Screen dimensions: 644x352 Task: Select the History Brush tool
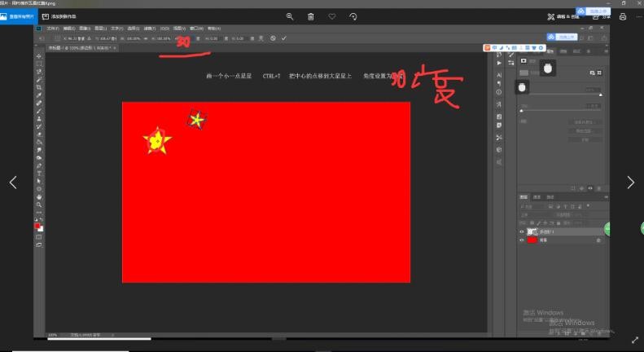[39, 126]
